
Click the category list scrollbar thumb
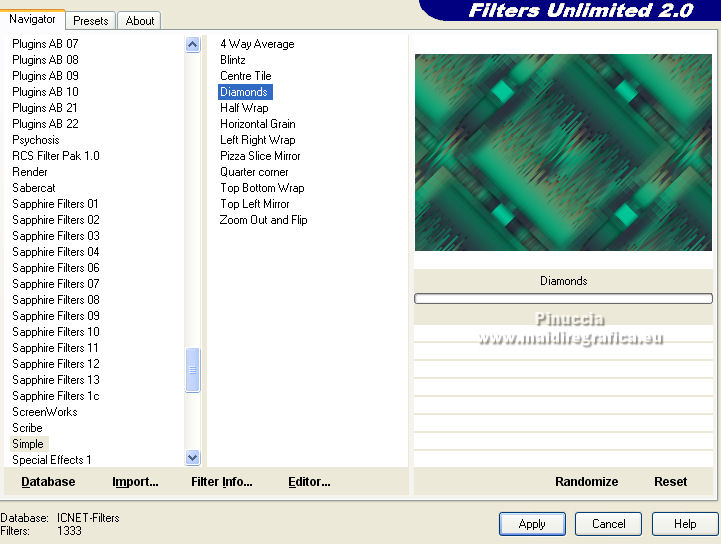pyautogui.click(x=193, y=370)
